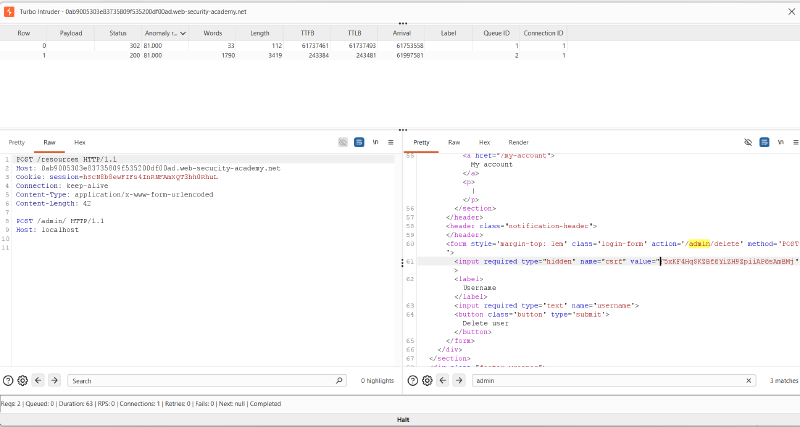Click request search magnifier icon
Image resolution: width=800 pixels, height=427 pixels.
click(339, 381)
